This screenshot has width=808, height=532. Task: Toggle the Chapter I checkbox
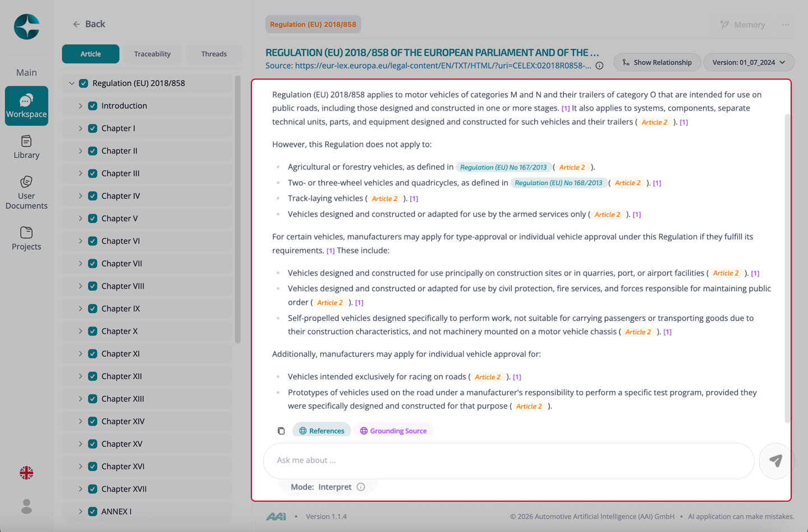point(93,128)
